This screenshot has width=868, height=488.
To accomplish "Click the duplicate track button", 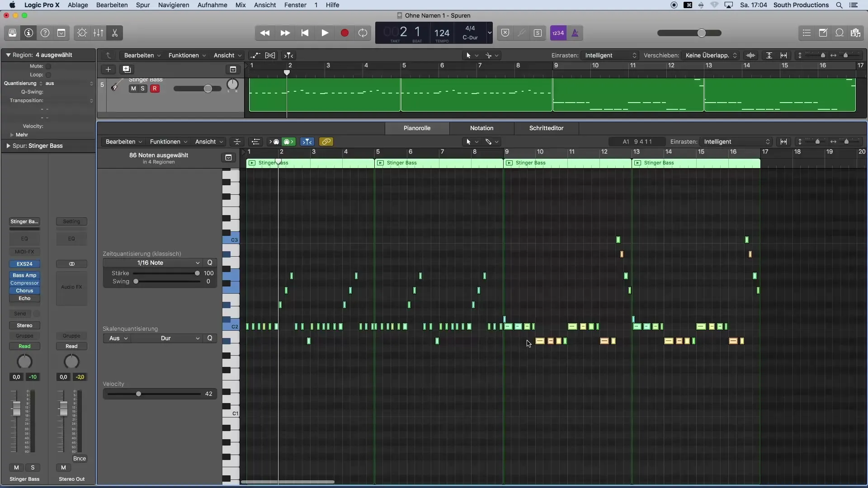I will [127, 69].
